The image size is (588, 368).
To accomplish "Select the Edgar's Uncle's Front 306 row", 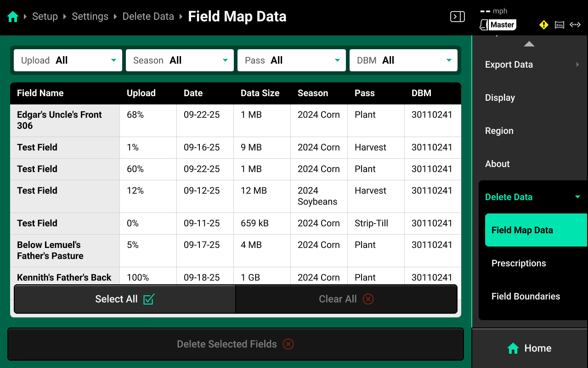I will pyautogui.click(x=65, y=120).
